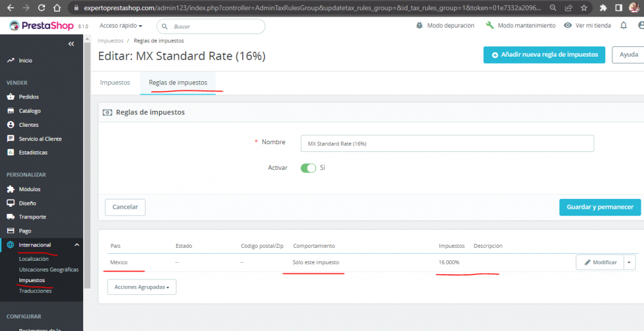The height and width of the screenshot is (331, 644).
Task: Bookmark this page with the star
Action: tap(584, 8)
